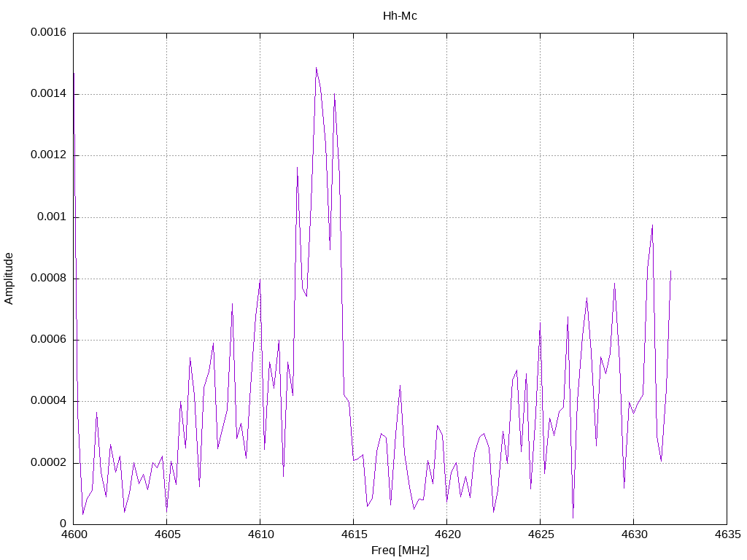Click the 0.0004 y-axis tick label

49,401
